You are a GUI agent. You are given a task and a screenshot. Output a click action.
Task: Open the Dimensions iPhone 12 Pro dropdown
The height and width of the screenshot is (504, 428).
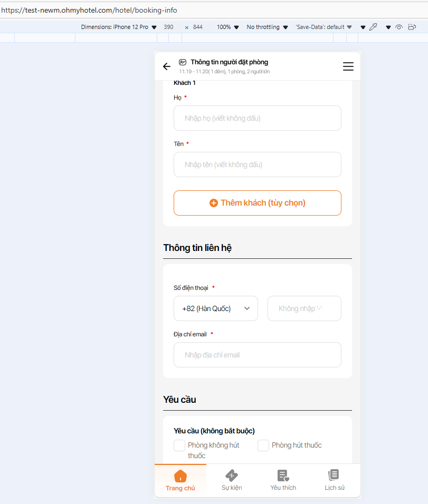click(x=119, y=27)
